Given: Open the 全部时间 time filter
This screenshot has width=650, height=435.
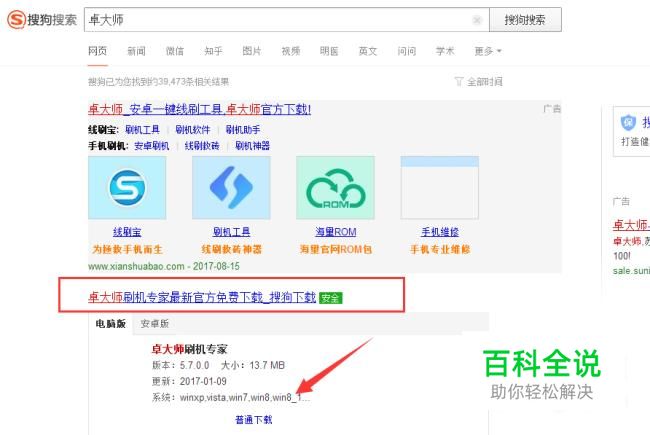Looking at the screenshot, I should coord(485,82).
